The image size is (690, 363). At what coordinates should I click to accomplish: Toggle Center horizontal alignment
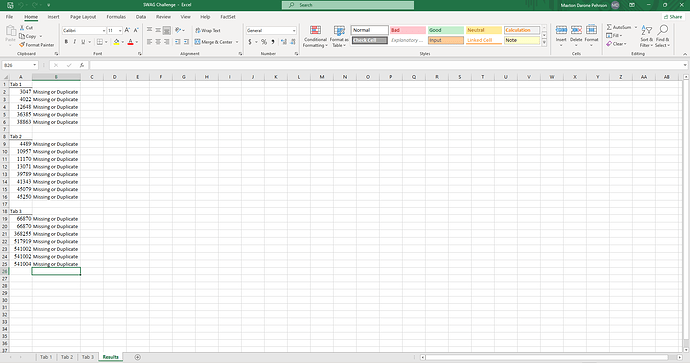click(x=158, y=42)
